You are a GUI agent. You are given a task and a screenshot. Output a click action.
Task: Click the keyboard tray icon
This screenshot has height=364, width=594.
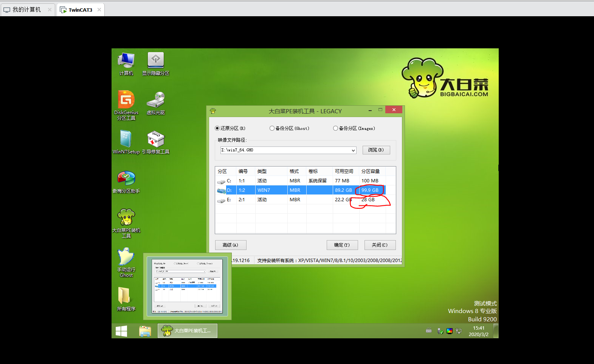[429, 331]
